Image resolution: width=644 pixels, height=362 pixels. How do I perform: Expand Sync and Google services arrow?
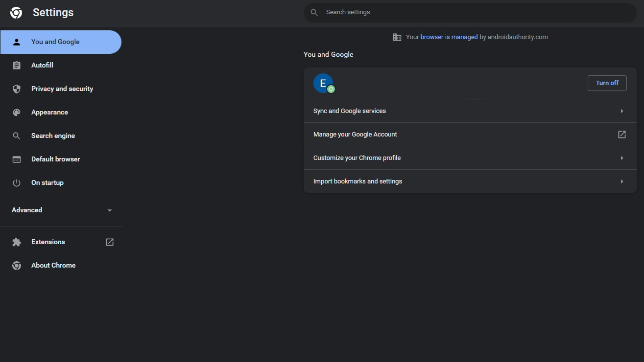(x=622, y=111)
